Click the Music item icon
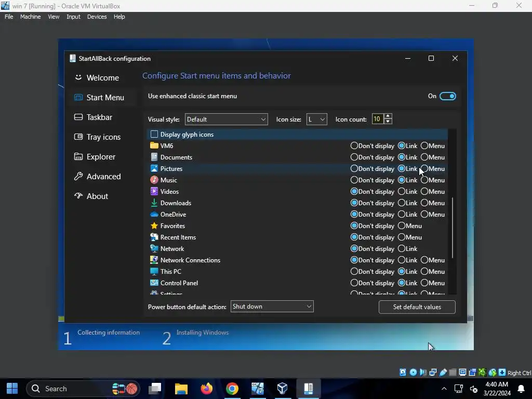Viewport: 532px width, 399px height. click(x=154, y=180)
